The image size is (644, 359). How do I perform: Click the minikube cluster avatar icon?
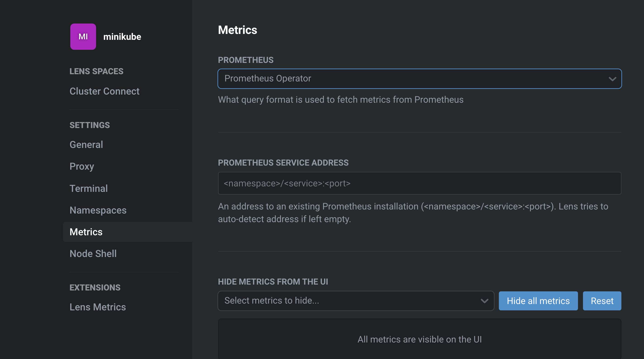tap(83, 36)
